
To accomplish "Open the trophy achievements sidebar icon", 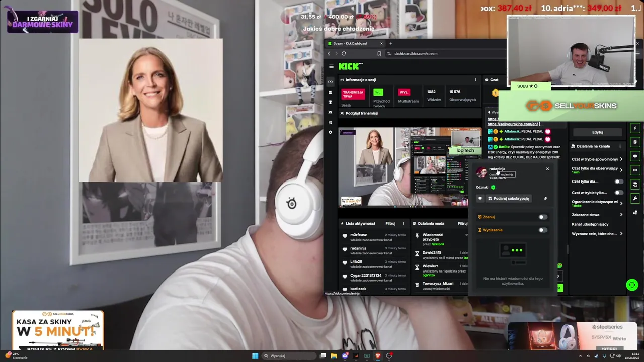I will click(330, 102).
